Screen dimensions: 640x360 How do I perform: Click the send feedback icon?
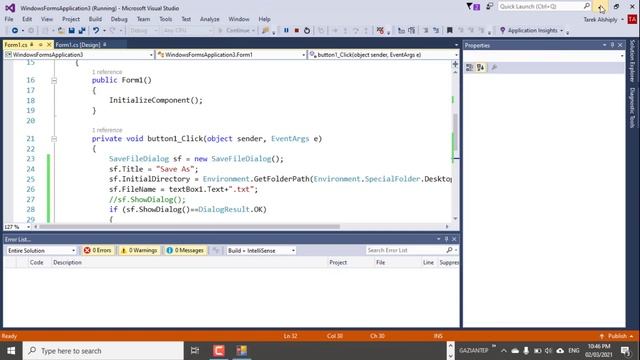(489, 7)
